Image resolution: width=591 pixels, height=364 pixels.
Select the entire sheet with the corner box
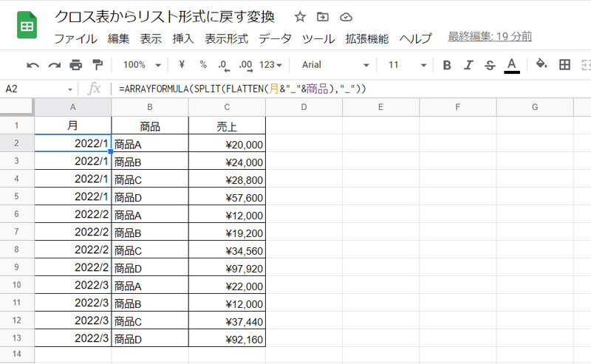click(17, 107)
